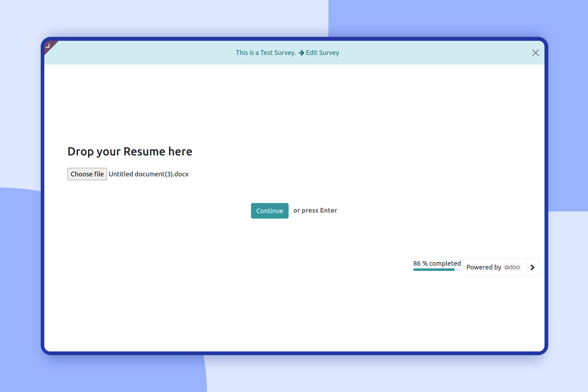Click the light teal banner background

[150, 53]
